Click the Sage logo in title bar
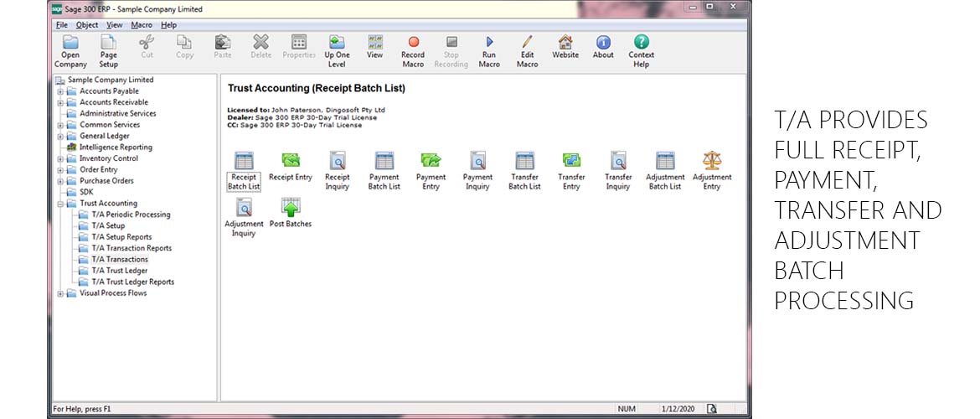The width and height of the screenshot is (980, 419). (x=57, y=8)
